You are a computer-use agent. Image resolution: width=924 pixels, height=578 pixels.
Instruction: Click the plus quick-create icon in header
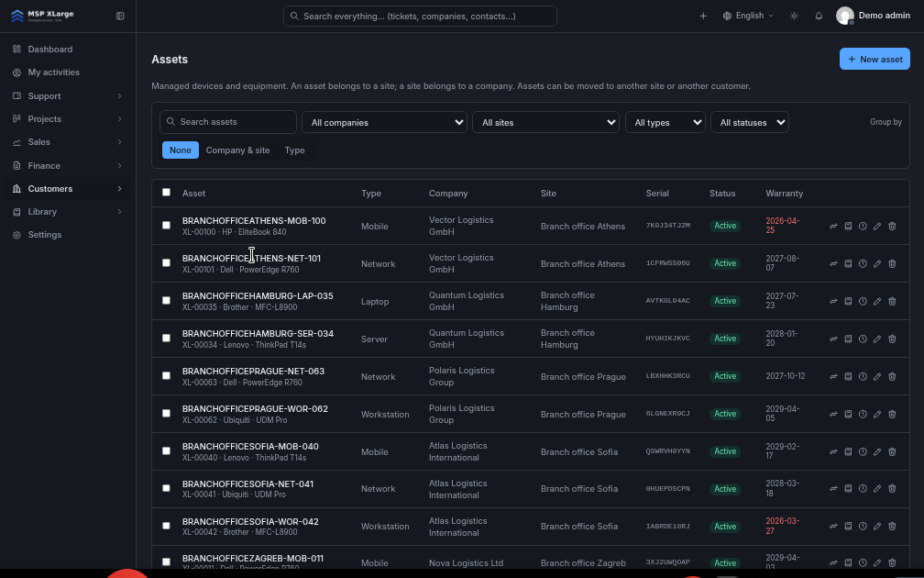(x=703, y=16)
